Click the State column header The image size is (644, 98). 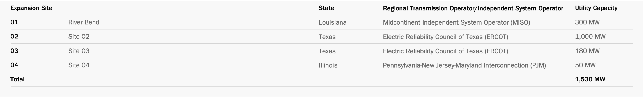pos(326,8)
